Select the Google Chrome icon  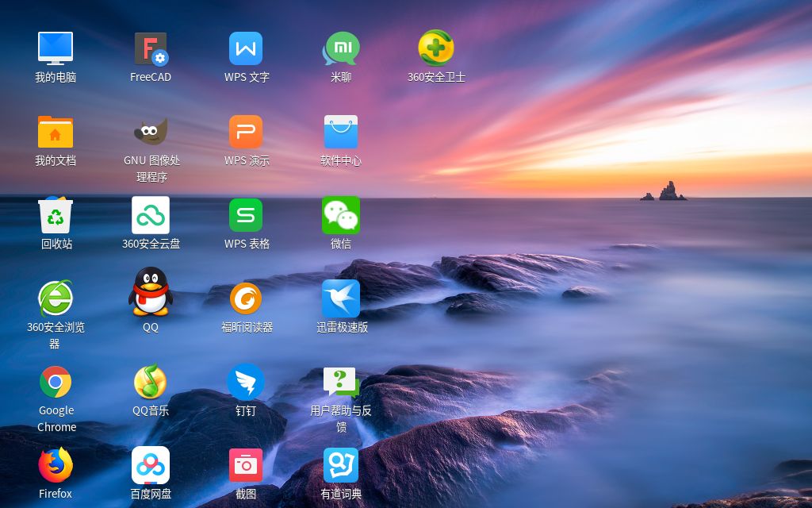tap(56, 382)
